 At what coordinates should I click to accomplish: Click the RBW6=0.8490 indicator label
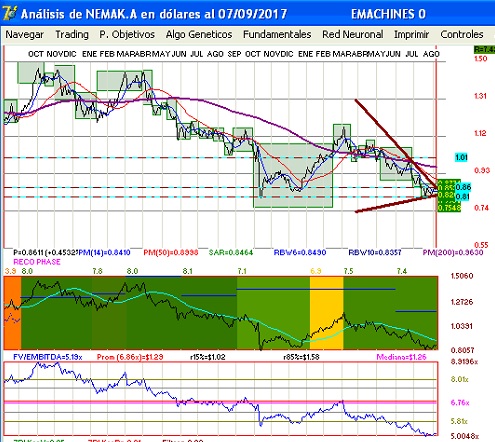click(x=300, y=253)
